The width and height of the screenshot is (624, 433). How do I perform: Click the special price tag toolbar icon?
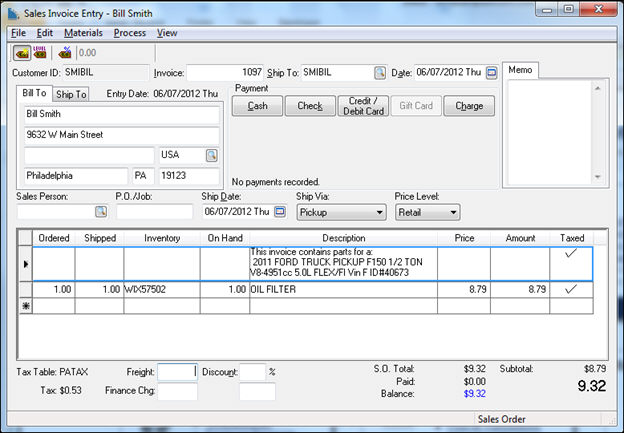22,53
